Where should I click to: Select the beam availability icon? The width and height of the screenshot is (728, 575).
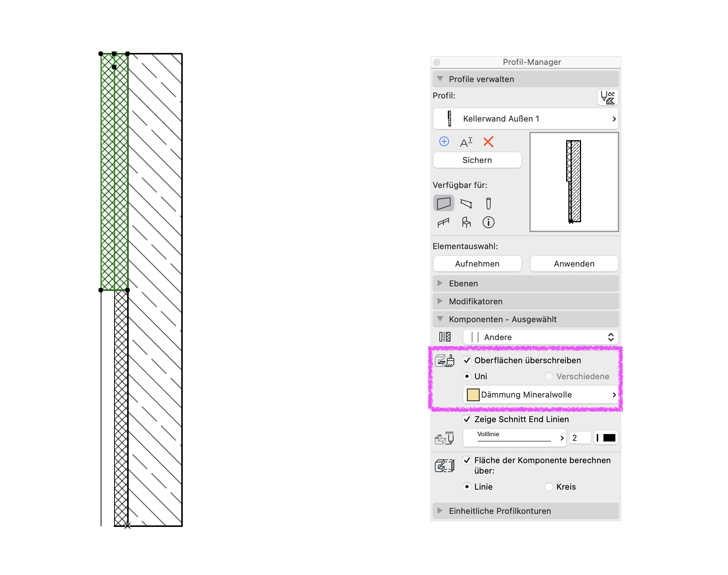[466, 203]
